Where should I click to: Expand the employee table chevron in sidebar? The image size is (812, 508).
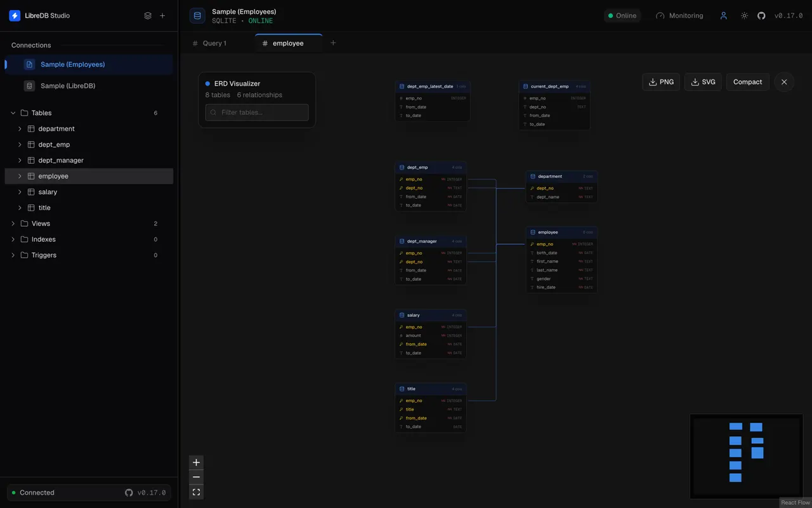tap(20, 177)
